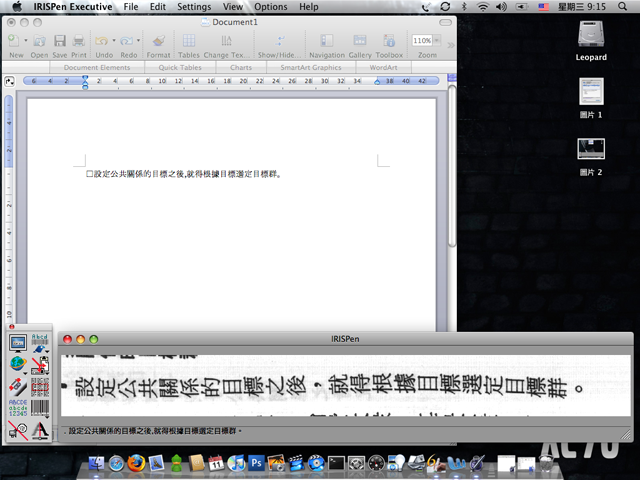Open the 110% Zoom combo box

[x=426, y=40]
